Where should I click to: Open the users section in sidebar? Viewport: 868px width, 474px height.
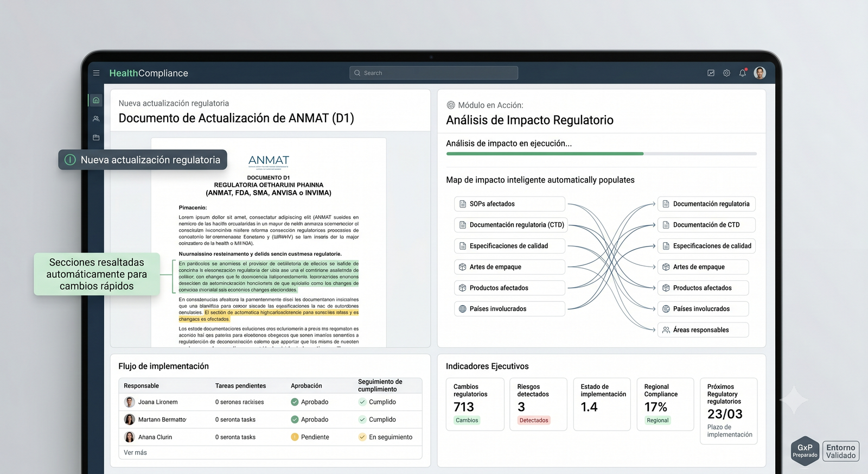pos(96,118)
